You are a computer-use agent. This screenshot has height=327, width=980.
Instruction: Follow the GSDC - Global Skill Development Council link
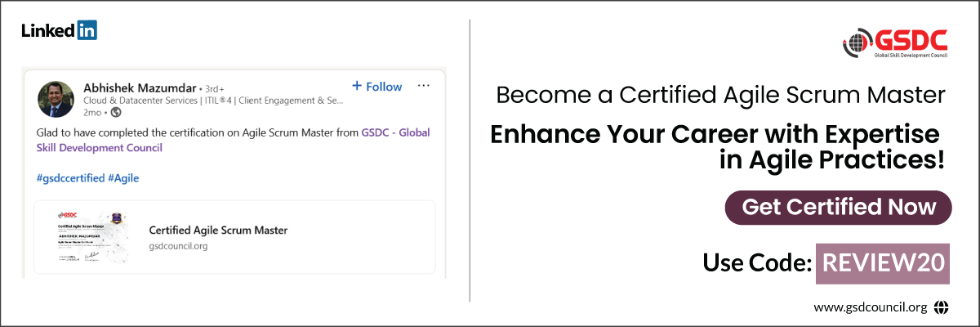pos(395,132)
